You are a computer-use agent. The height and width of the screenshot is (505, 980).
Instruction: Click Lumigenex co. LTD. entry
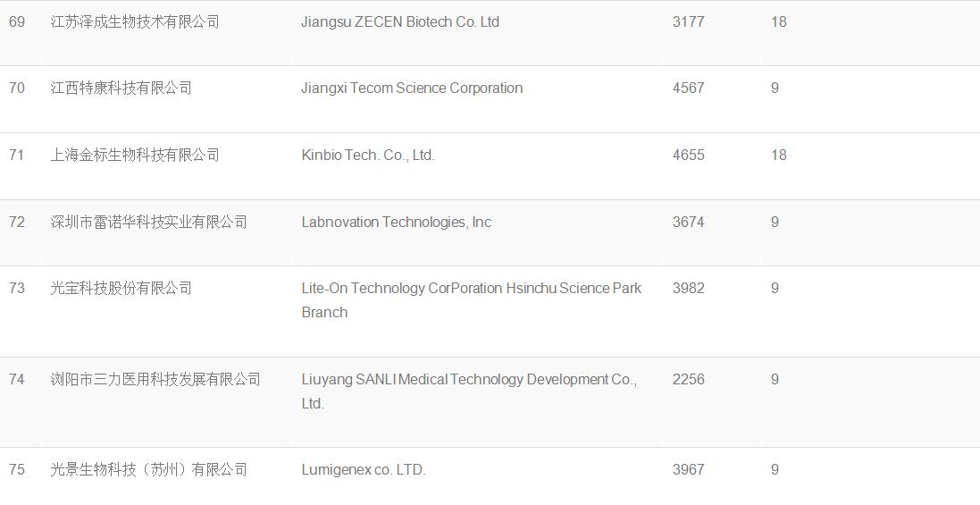pyautogui.click(x=363, y=470)
